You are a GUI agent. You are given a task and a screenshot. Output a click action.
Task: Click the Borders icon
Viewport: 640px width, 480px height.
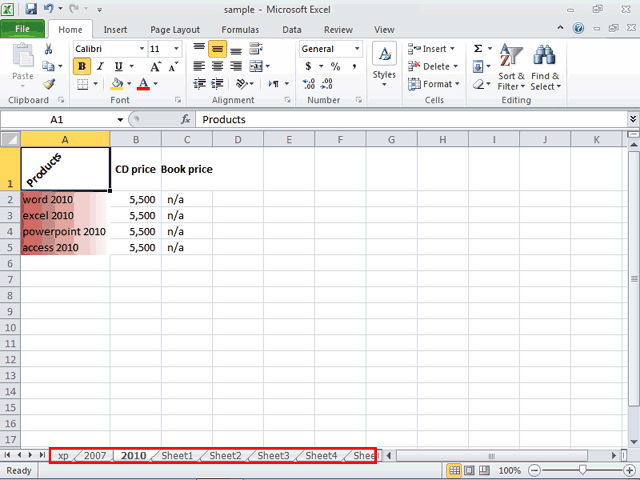click(83, 84)
